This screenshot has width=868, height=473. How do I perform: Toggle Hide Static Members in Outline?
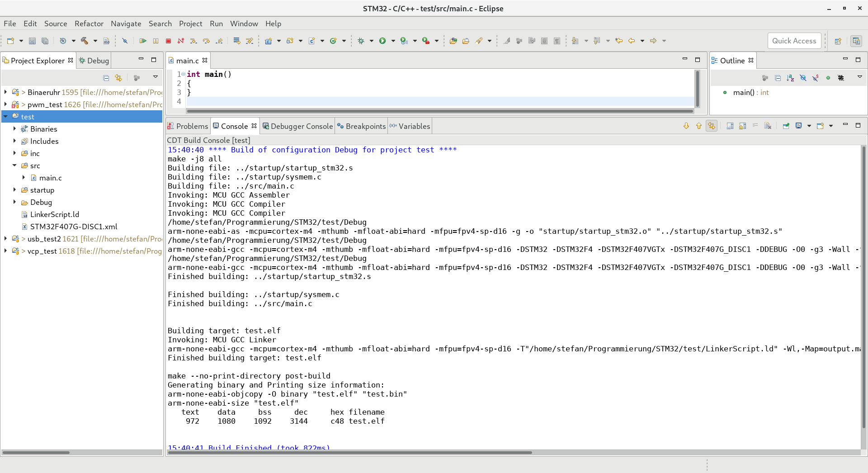[x=816, y=78]
